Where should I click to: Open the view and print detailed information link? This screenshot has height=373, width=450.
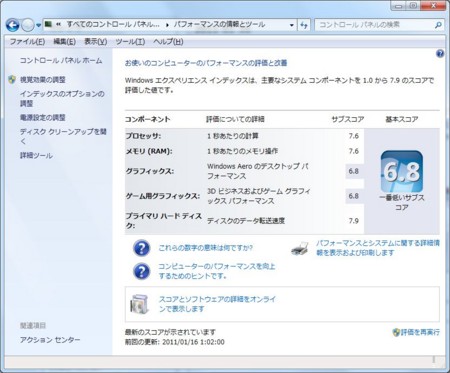click(378, 248)
